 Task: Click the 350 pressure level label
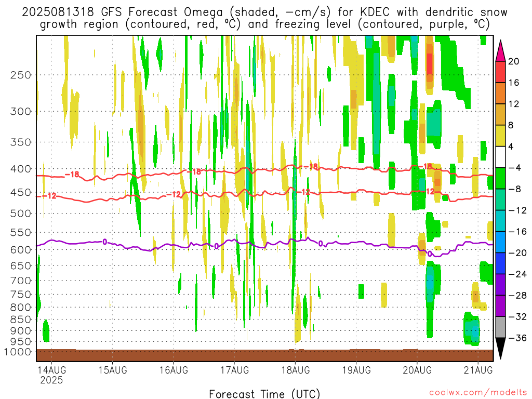tap(21, 142)
